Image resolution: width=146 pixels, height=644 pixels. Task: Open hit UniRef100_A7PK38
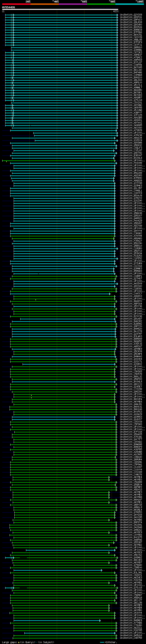point(131,135)
